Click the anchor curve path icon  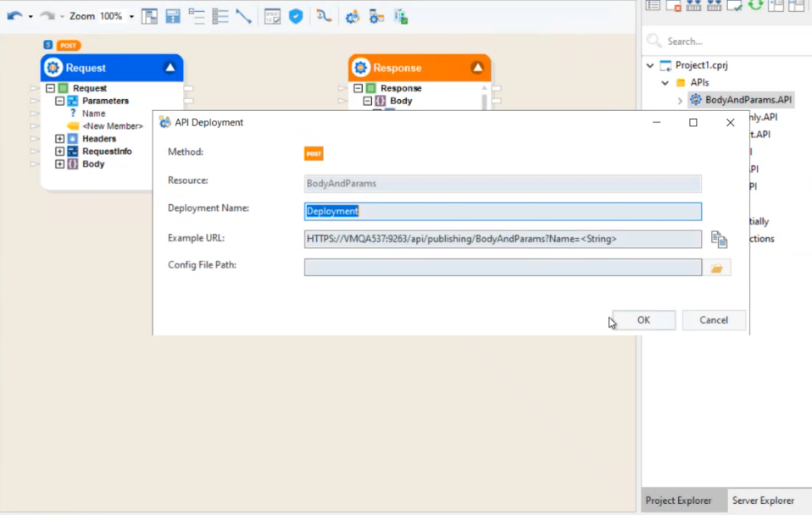pos(324,16)
